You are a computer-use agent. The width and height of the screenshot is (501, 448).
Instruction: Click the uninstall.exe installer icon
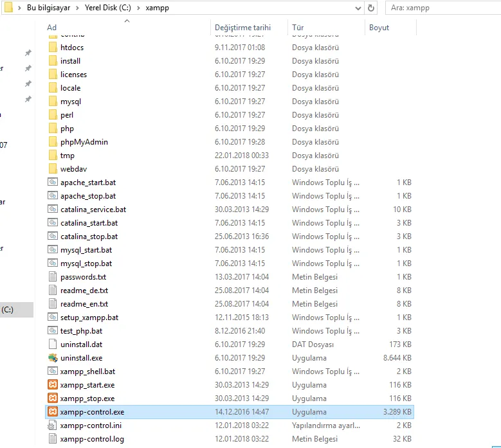click(53, 357)
